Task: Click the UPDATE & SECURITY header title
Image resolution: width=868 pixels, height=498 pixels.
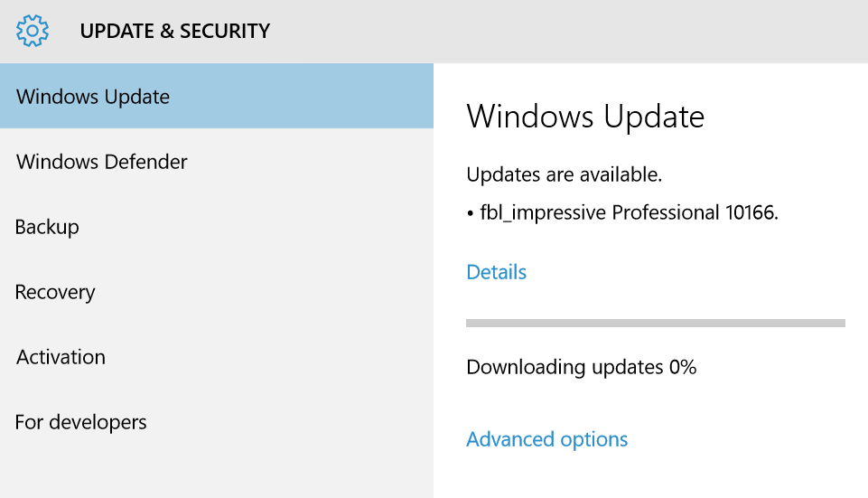Action: point(174,31)
